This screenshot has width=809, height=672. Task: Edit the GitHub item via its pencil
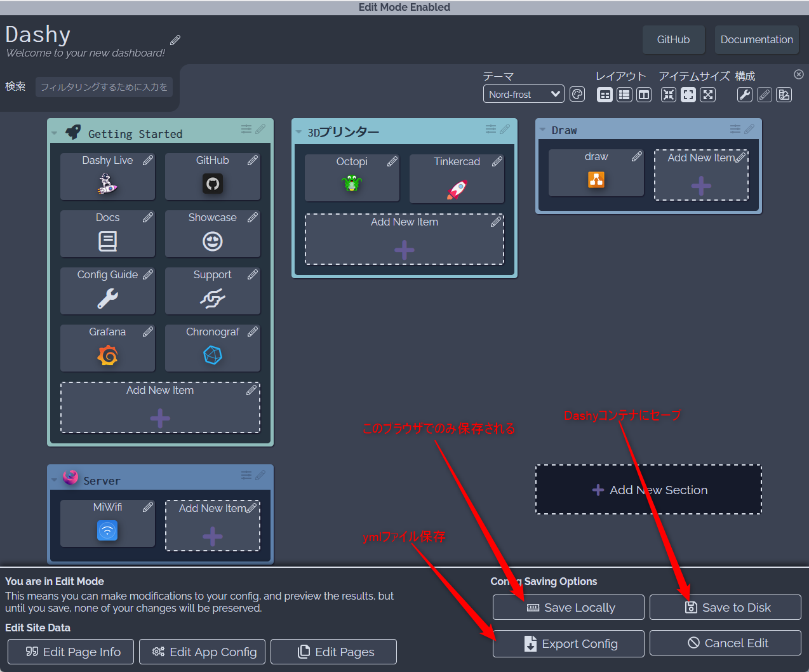[x=253, y=160]
